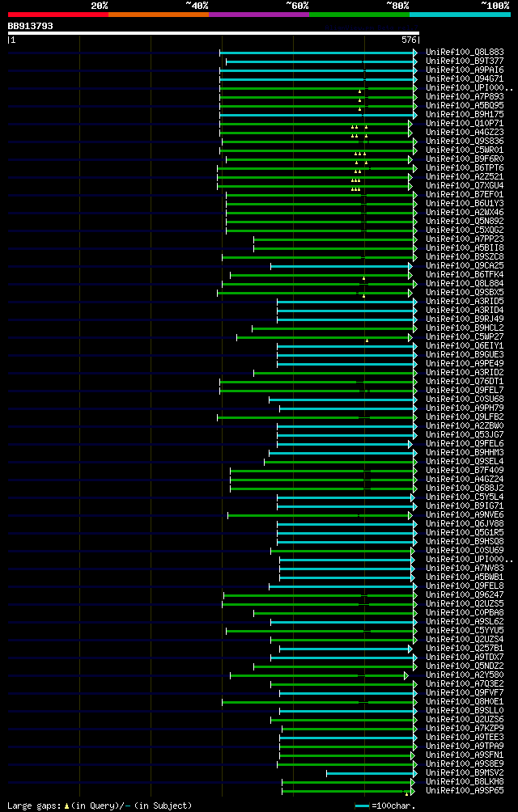Select the white BB913793 query sequence bar
This screenshot has width=518, height=812.
pyautogui.click(x=214, y=33)
